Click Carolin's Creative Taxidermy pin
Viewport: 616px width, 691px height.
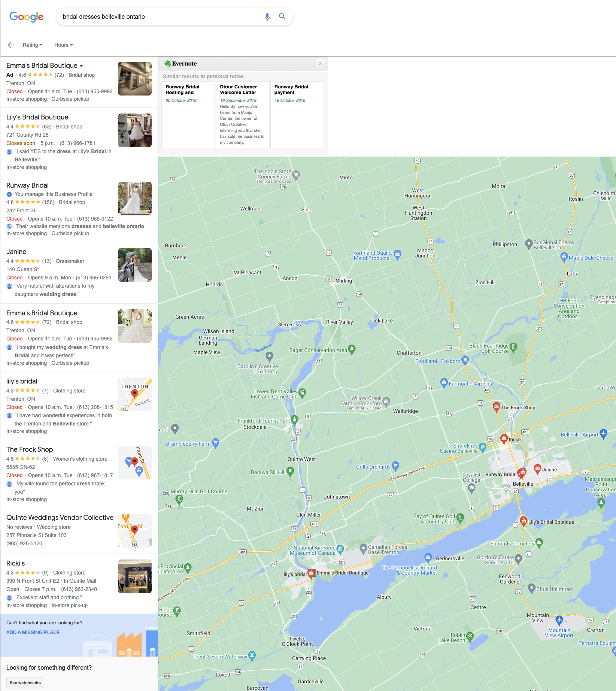click(x=269, y=357)
